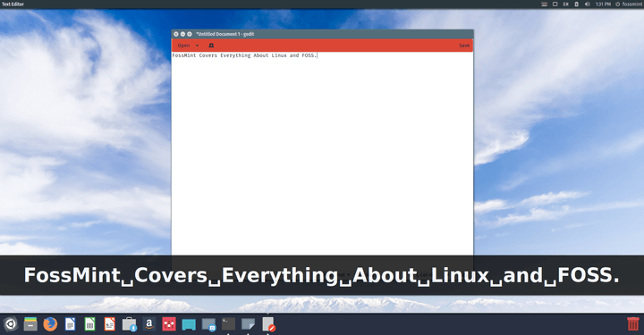Image resolution: width=644 pixels, height=335 pixels.
Task: Open the Terminal from the dock
Action: click(x=228, y=324)
